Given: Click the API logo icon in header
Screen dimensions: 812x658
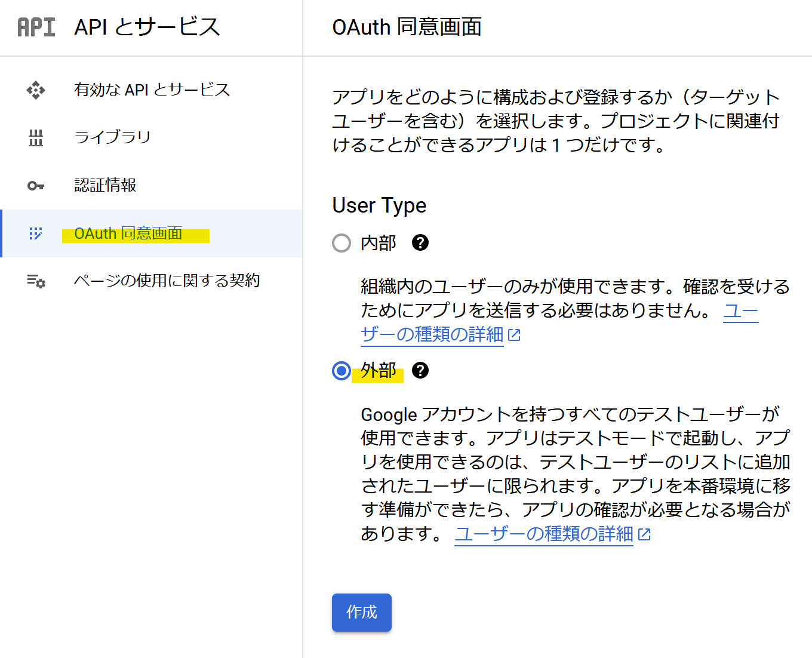Looking at the screenshot, I should click(36, 27).
